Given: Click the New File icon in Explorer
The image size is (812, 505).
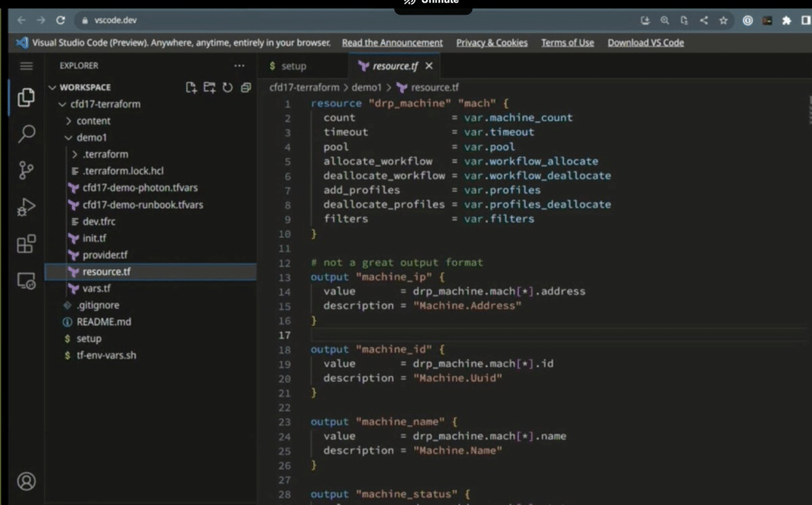Looking at the screenshot, I should (x=191, y=87).
